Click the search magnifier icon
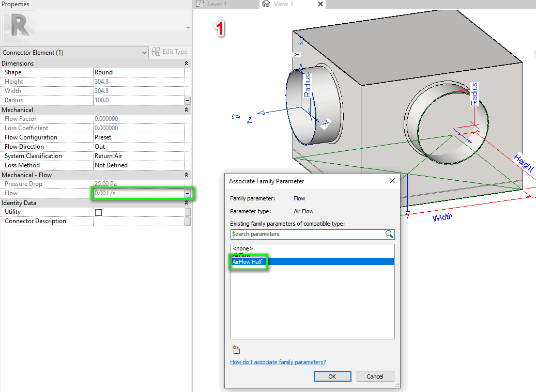 389,234
